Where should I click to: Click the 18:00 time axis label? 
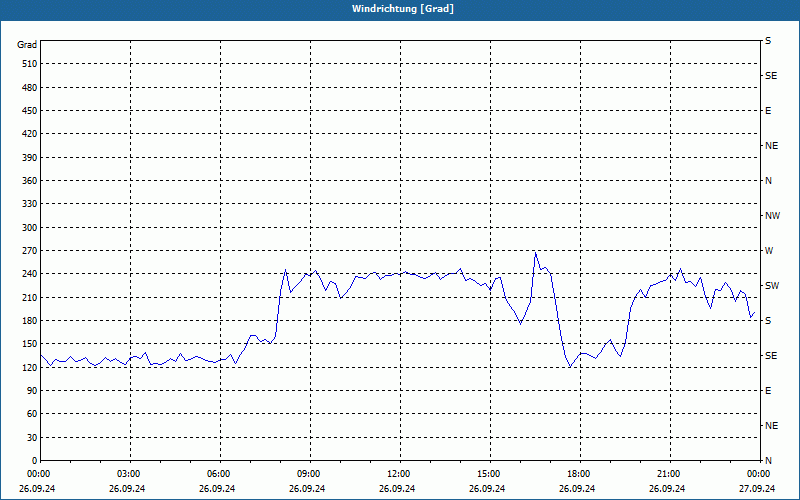pyautogui.click(x=579, y=474)
